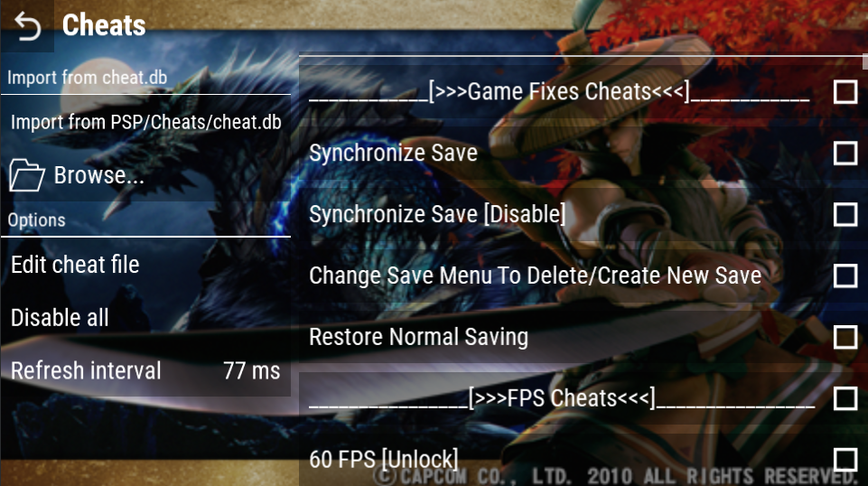Enable the 60 FPS [Unlock] checkbox

pos(845,460)
